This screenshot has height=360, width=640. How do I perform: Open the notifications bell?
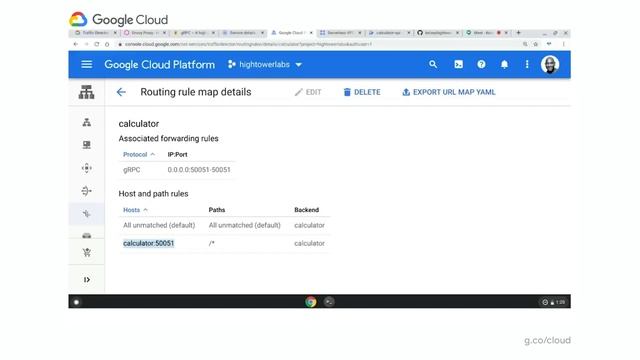coord(504,64)
